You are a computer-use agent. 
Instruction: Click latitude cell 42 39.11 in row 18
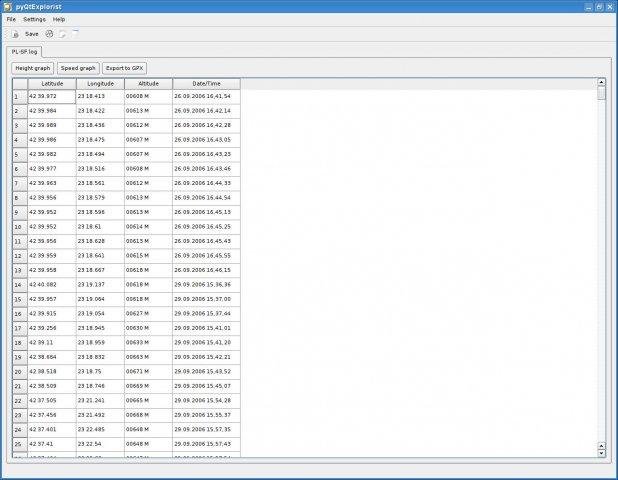[x=52, y=343]
